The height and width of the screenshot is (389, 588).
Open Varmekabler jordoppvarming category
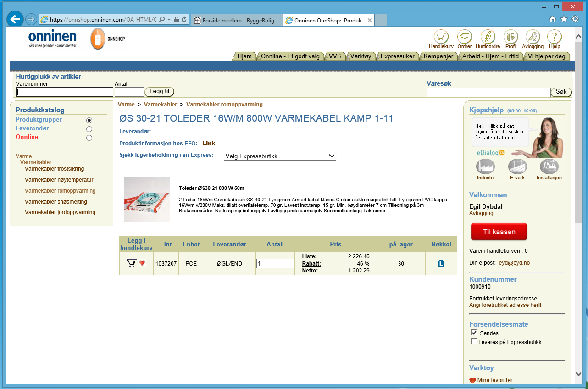tap(60, 212)
